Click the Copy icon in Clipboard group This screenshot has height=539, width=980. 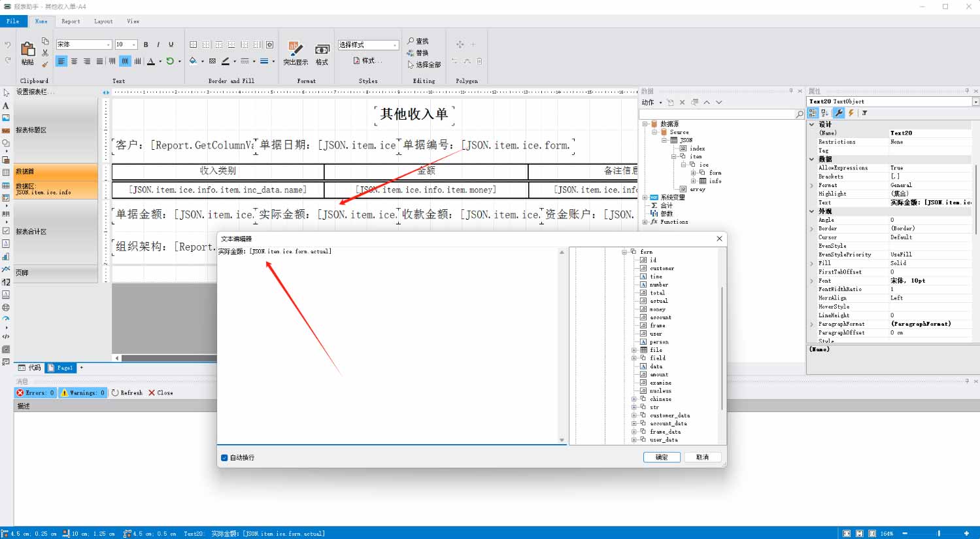point(45,41)
